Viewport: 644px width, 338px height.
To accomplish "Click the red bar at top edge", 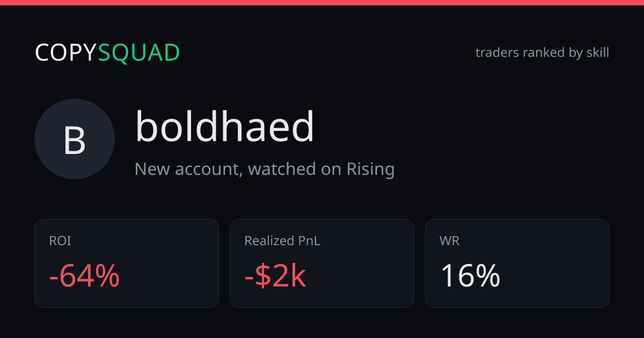I will click(322, 3).
